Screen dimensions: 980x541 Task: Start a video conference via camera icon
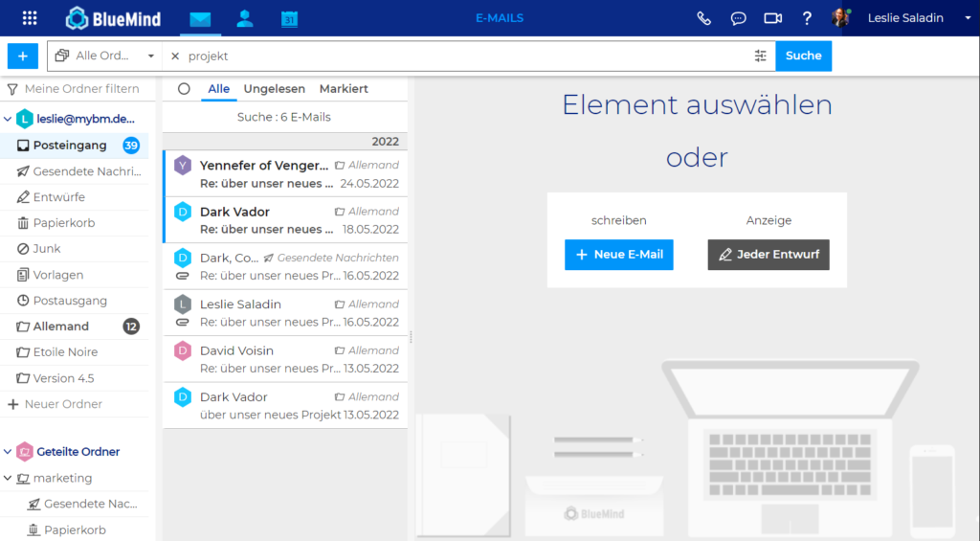point(772,18)
